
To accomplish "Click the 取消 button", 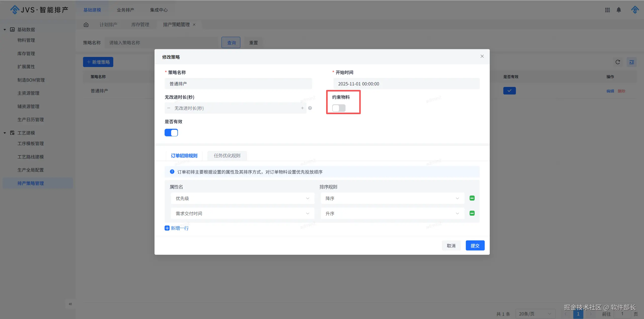I will [451, 246].
